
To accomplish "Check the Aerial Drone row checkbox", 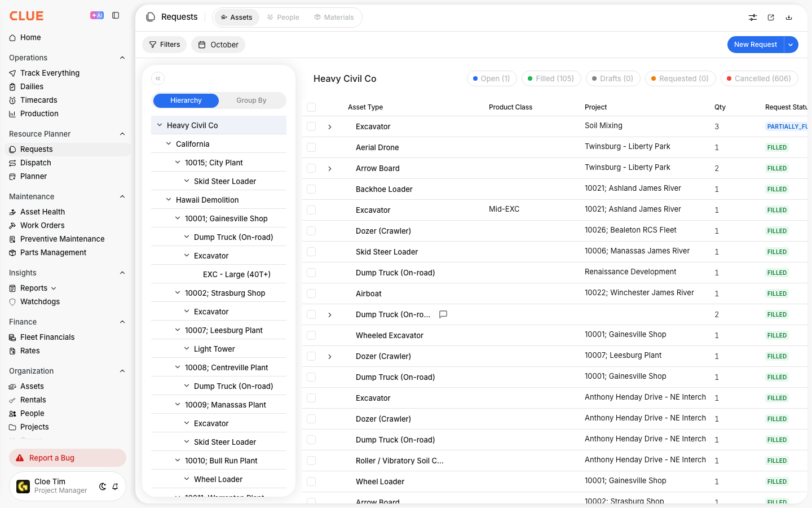I will [311, 147].
